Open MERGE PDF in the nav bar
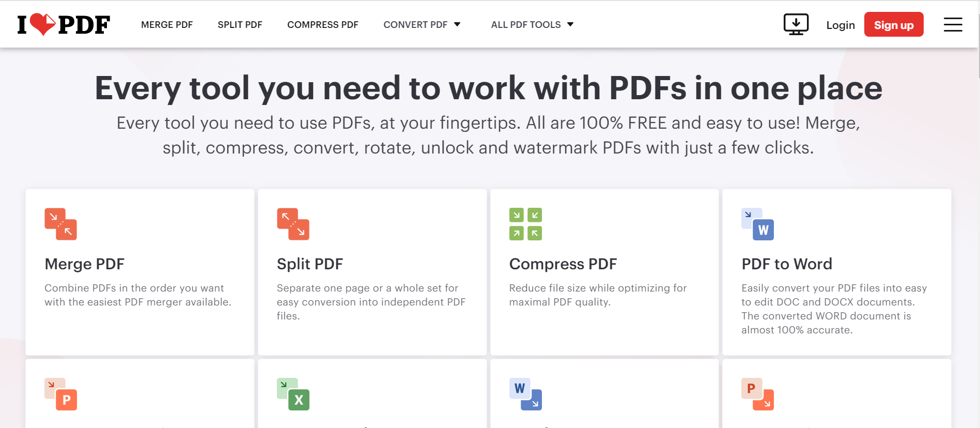 [167, 25]
